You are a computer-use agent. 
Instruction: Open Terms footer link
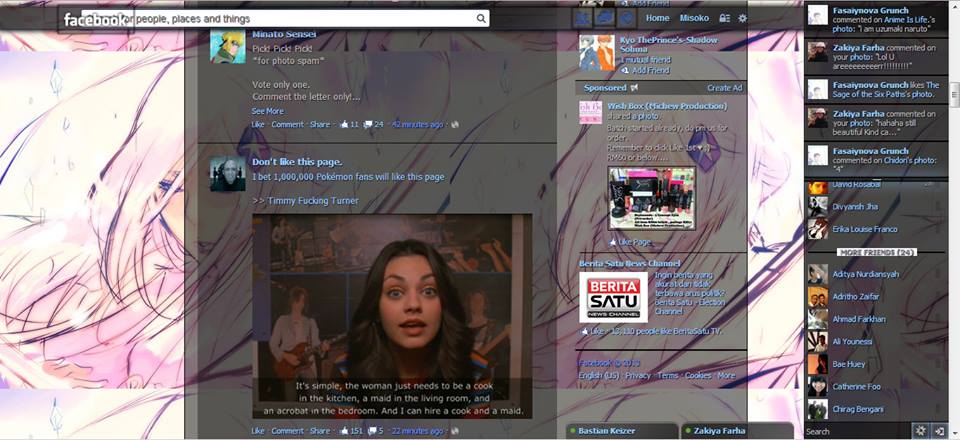[667, 375]
